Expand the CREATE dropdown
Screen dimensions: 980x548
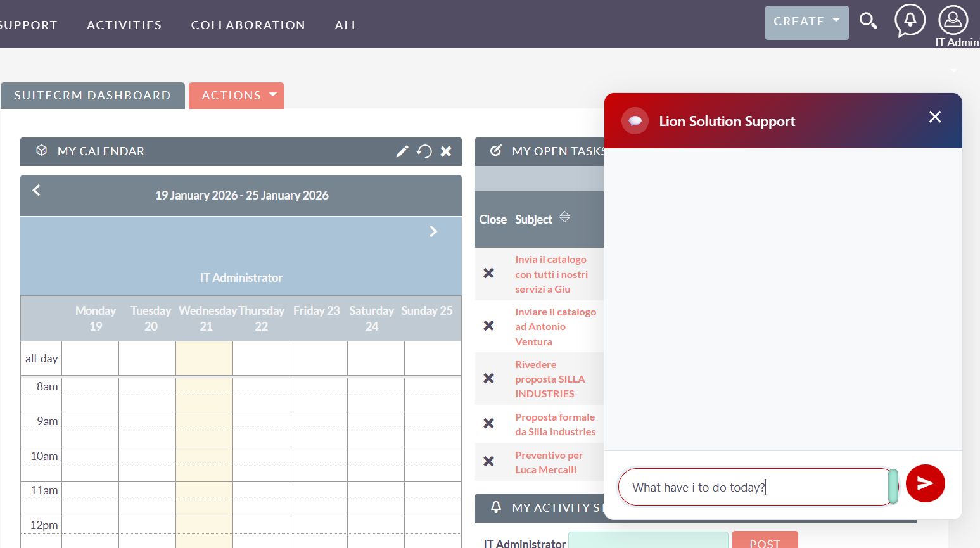pyautogui.click(x=806, y=22)
